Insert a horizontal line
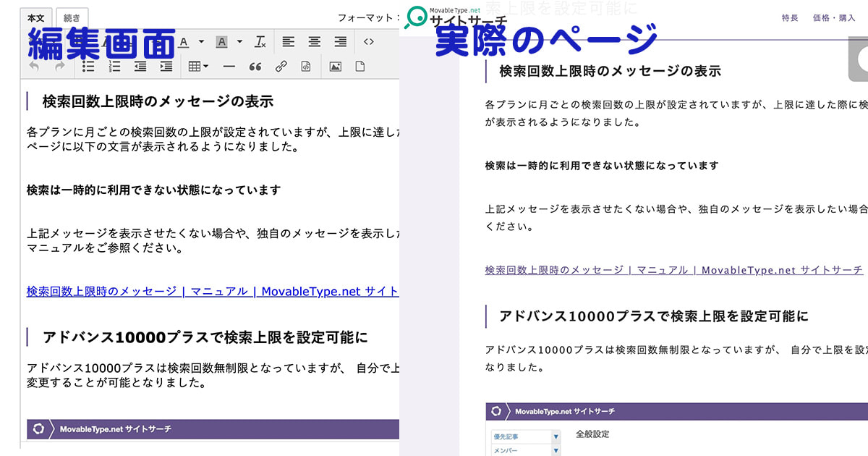Screen dimensions: 868x456 click(x=229, y=67)
